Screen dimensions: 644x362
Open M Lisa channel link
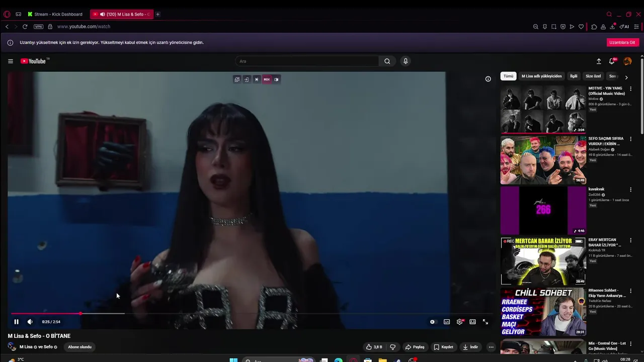pos(26,347)
